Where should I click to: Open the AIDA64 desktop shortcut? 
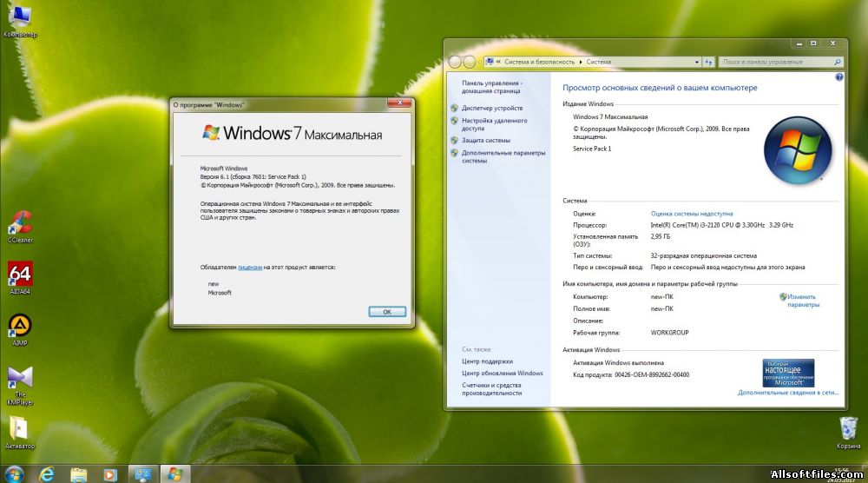(20, 277)
